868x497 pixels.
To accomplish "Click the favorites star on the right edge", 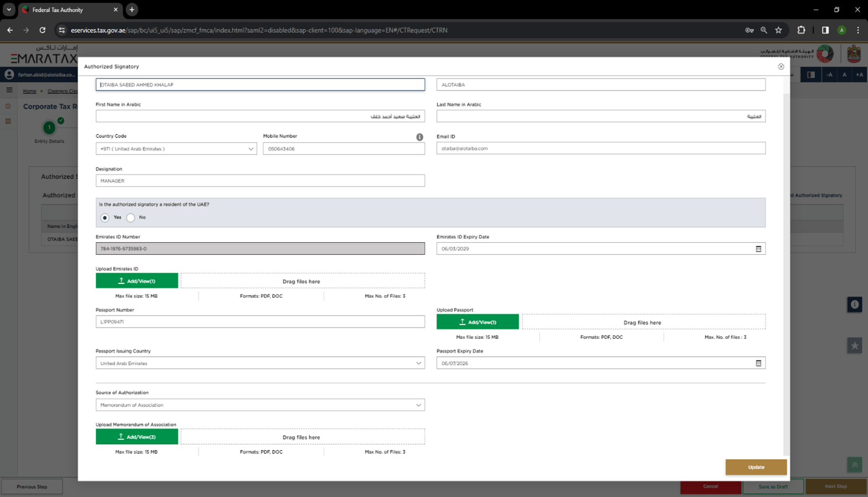I will click(x=854, y=345).
